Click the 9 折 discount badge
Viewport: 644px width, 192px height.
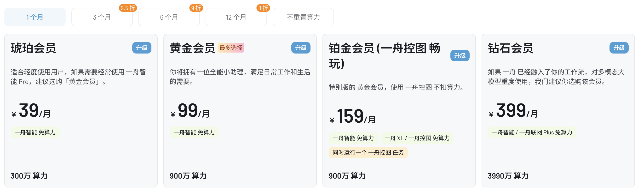(196, 8)
